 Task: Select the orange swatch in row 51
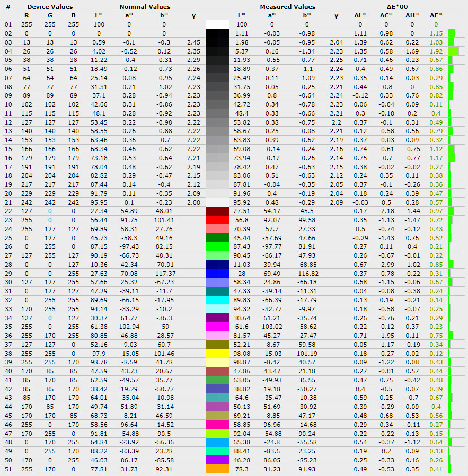pos(217,469)
